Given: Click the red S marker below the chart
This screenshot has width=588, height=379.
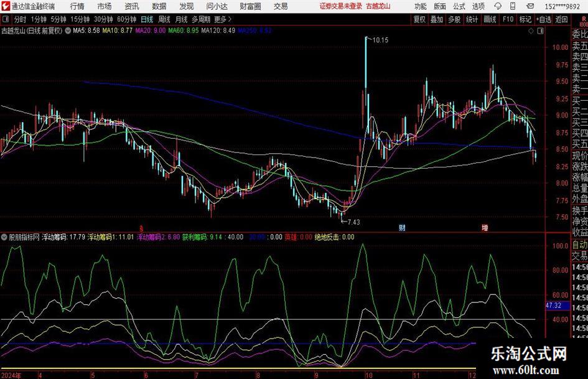Looking at the screenshot, I should (141, 228).
